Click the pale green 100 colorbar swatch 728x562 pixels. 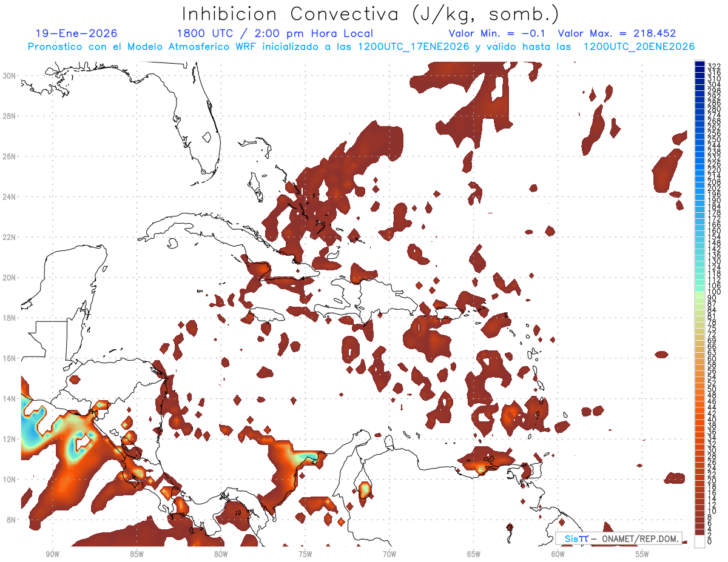(699, 295)
